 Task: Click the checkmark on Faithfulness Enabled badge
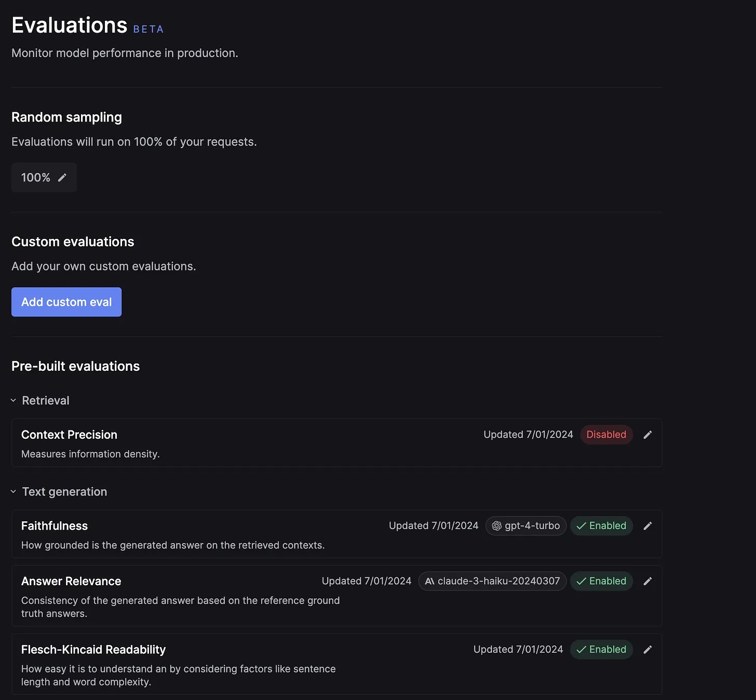tap(582, 526)
